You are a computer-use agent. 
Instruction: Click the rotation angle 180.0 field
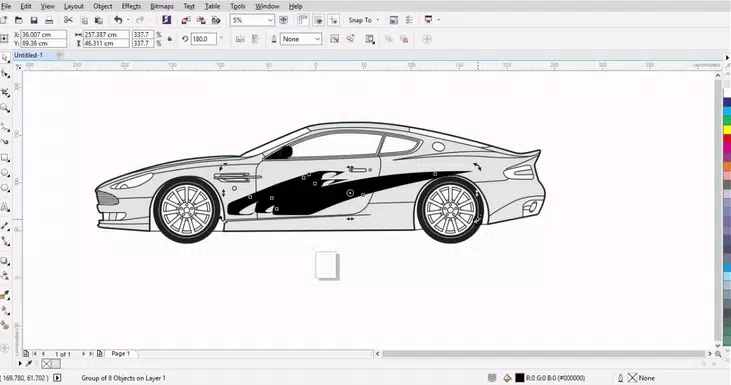click(203, 39)
